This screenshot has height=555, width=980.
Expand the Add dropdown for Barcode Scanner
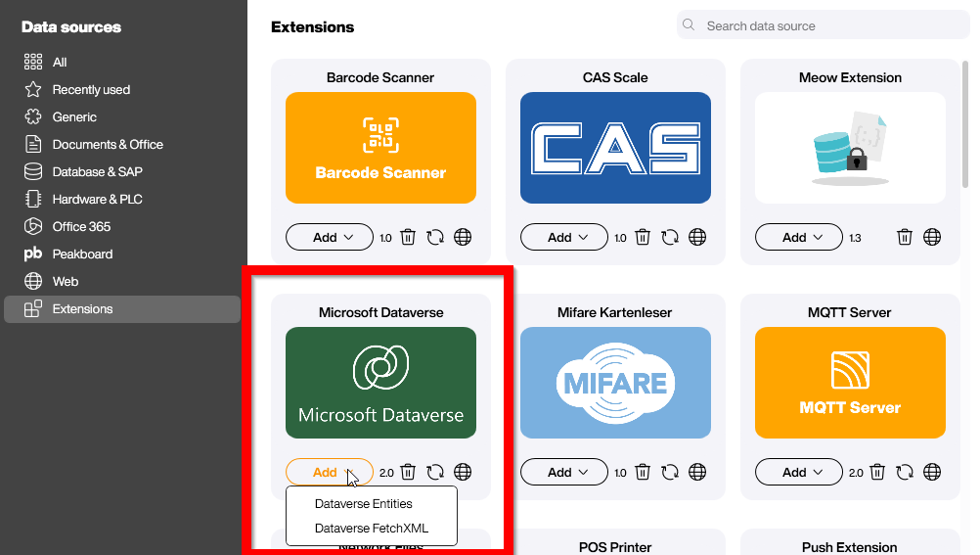(329, 237)
